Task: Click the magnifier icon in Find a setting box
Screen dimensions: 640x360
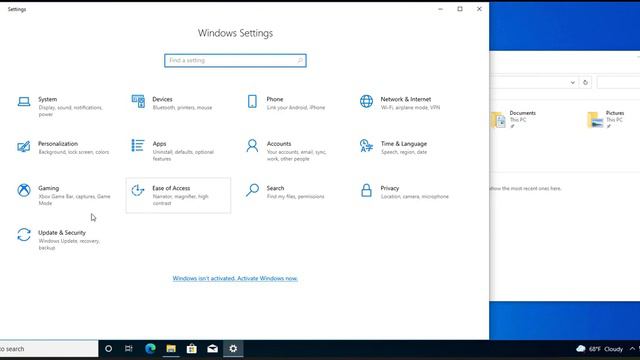Action: pos(300,60)
